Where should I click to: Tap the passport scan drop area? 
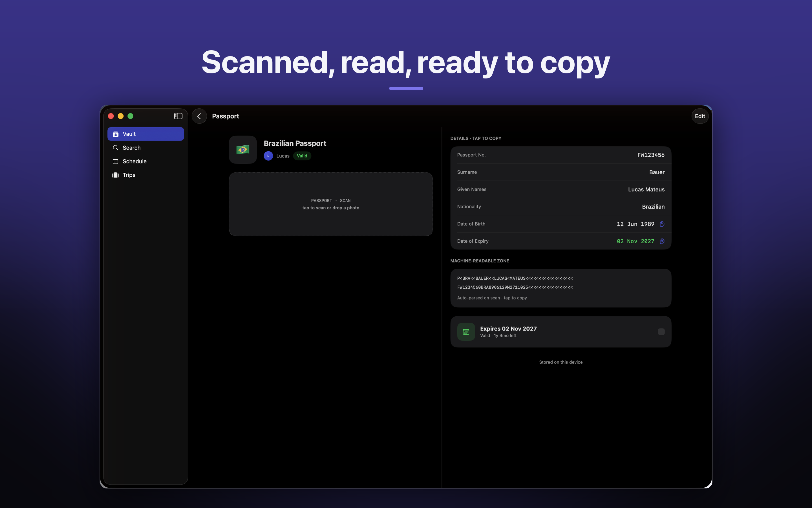(x=331, y=204)
